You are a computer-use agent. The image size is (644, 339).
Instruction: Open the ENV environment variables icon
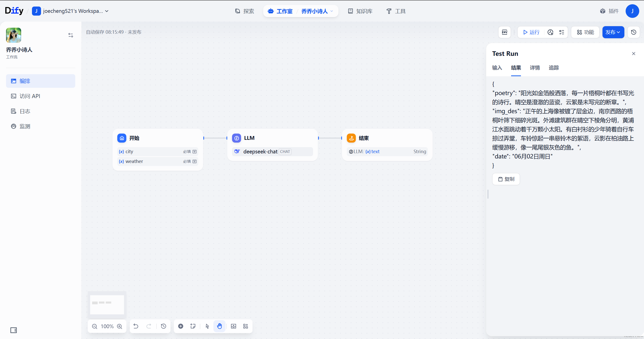pos(504,32)
